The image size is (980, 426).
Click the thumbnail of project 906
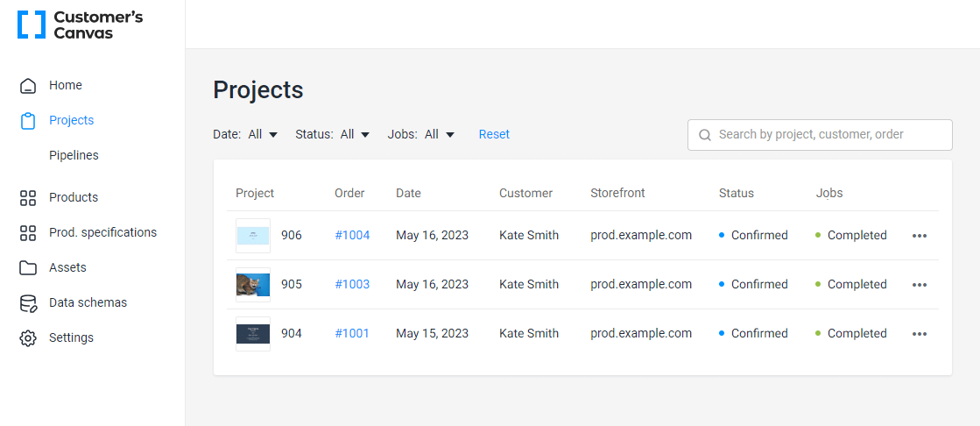(253, 236)
